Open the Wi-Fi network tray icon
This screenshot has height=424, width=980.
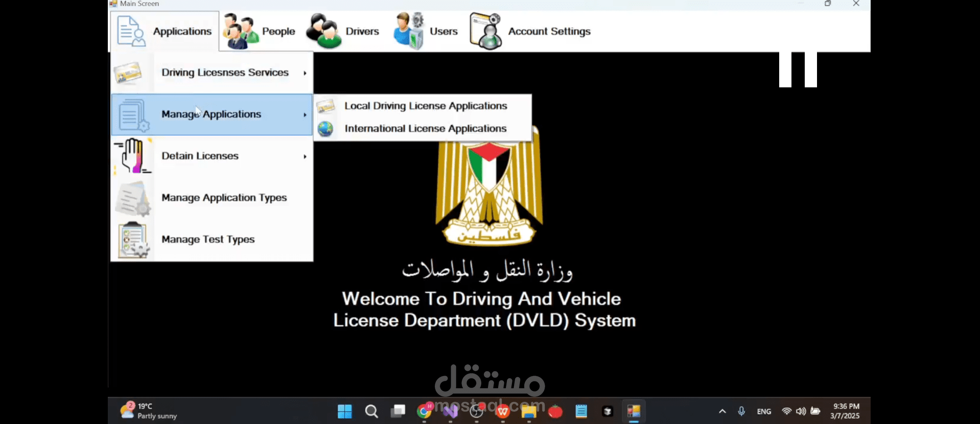click(x=787, y=411)
